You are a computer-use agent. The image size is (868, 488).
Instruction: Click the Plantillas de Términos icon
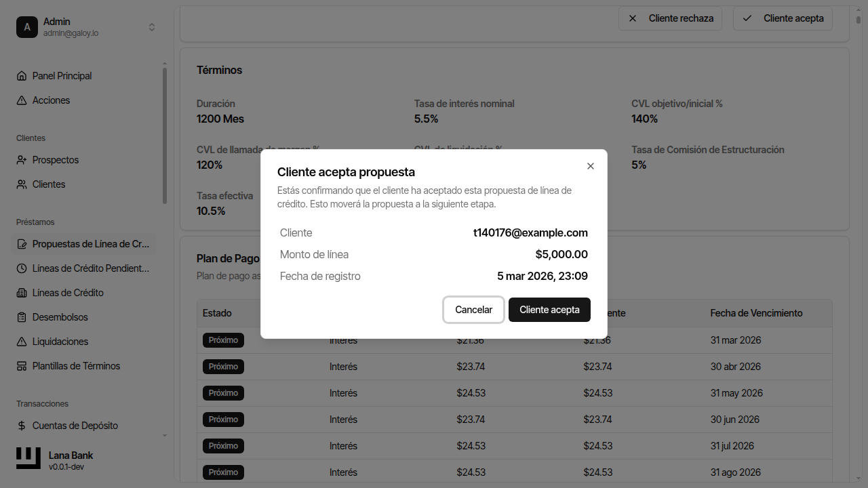22,366
